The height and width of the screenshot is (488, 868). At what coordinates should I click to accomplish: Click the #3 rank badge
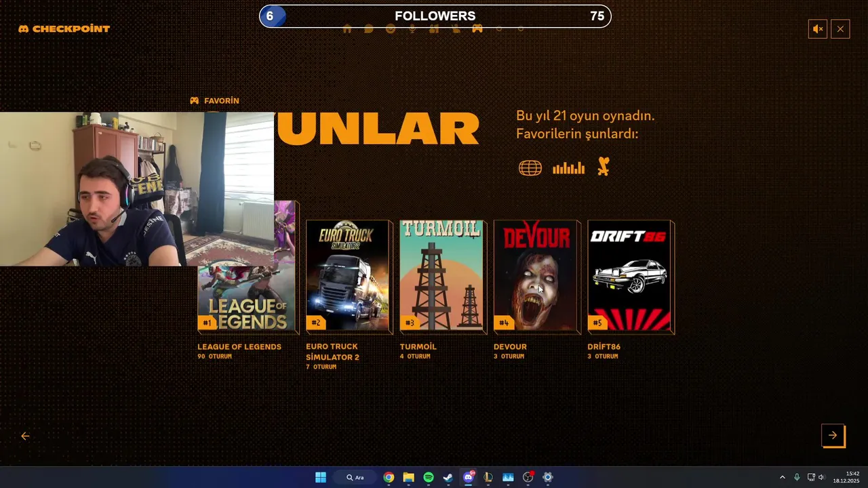click(410, 323)
